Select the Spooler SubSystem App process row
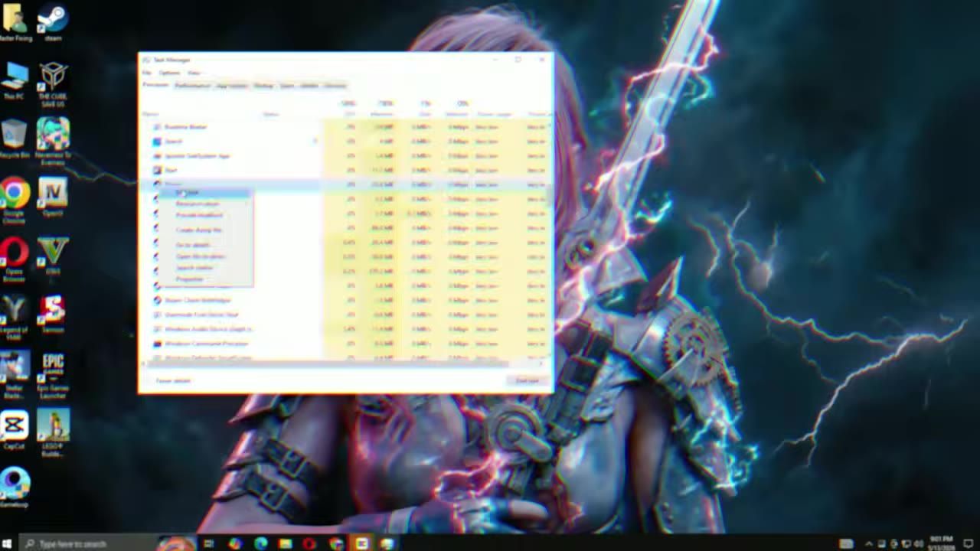980x551 pixels. coord(345,155)
